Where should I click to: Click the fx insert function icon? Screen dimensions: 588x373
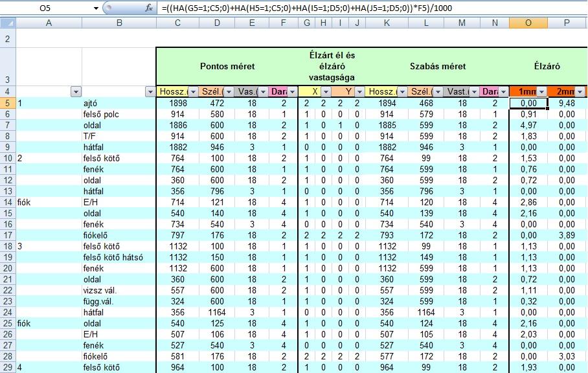point(149,8)
